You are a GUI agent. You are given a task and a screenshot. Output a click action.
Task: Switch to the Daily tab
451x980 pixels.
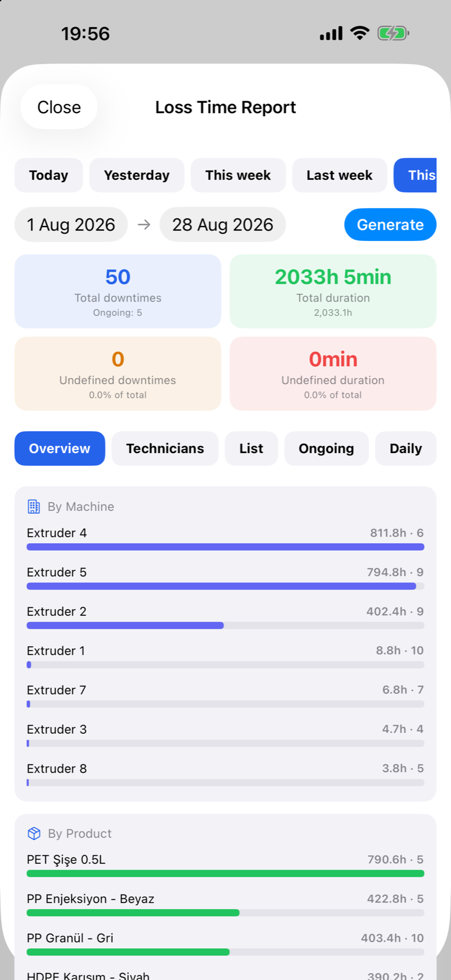(406, 448)
